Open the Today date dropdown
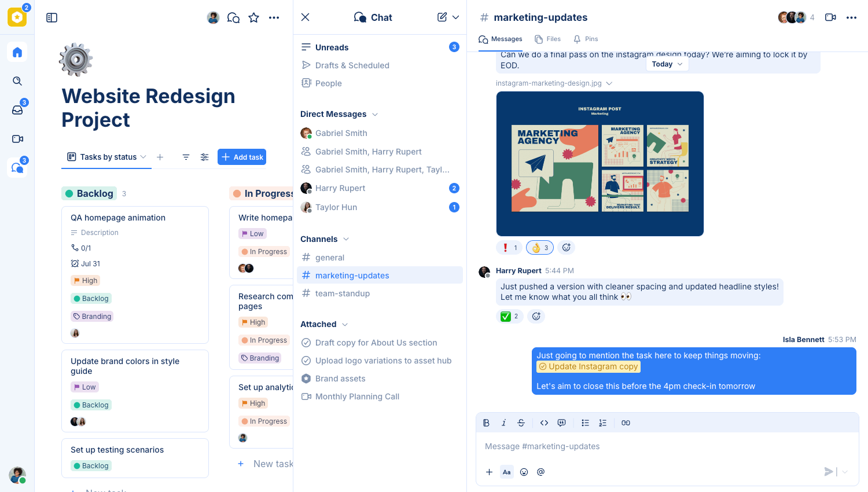 point(667,64)
